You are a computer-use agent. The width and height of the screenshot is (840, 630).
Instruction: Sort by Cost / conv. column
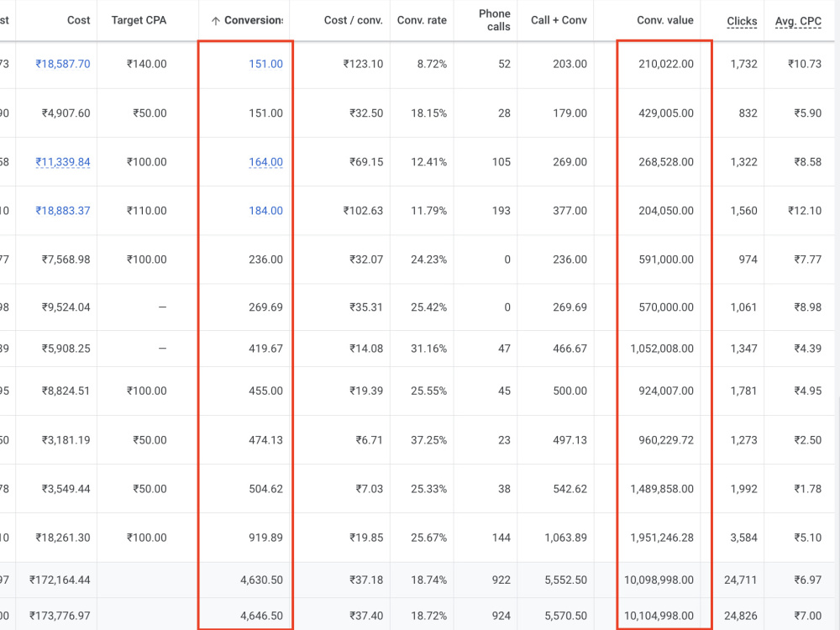tap(353, 20)
